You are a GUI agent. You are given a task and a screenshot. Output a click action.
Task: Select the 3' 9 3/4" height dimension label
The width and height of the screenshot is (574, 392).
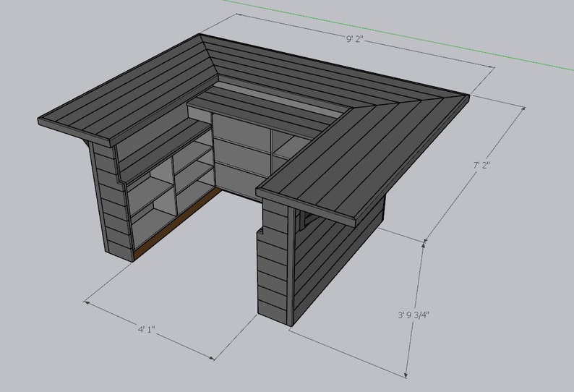point(414,315)
